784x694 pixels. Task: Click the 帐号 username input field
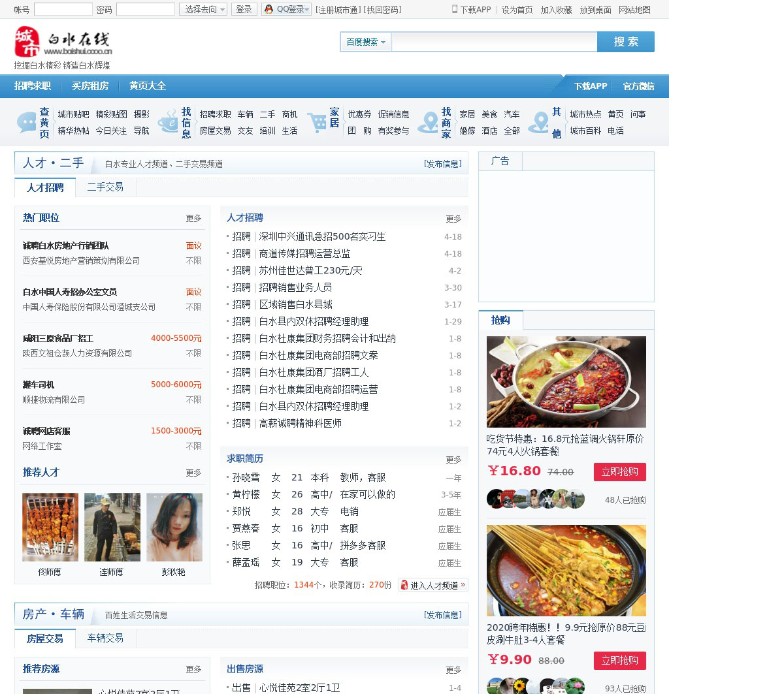pos(63,9)
